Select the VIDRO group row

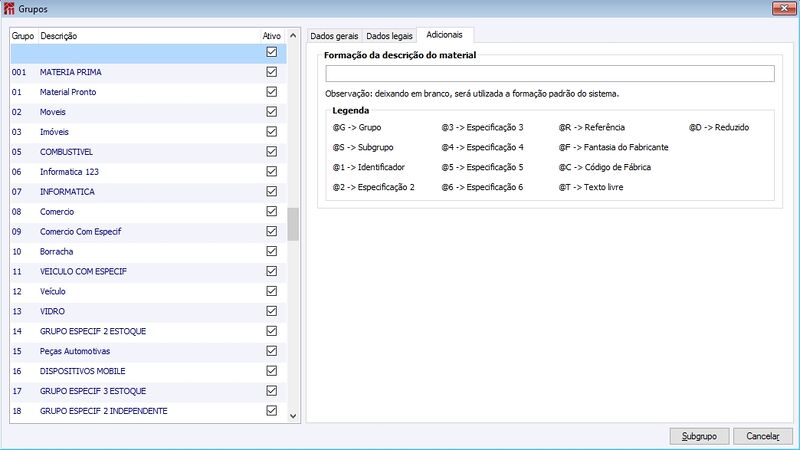148,311
